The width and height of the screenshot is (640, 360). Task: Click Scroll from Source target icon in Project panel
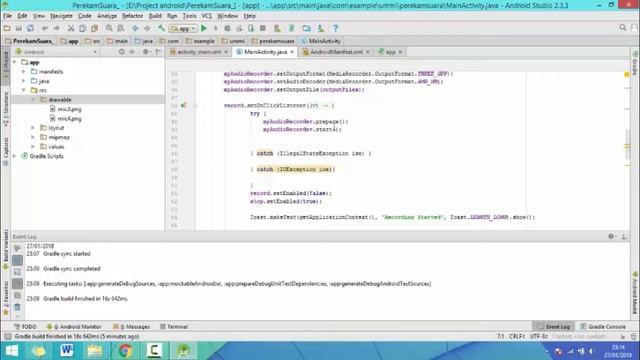122,52
